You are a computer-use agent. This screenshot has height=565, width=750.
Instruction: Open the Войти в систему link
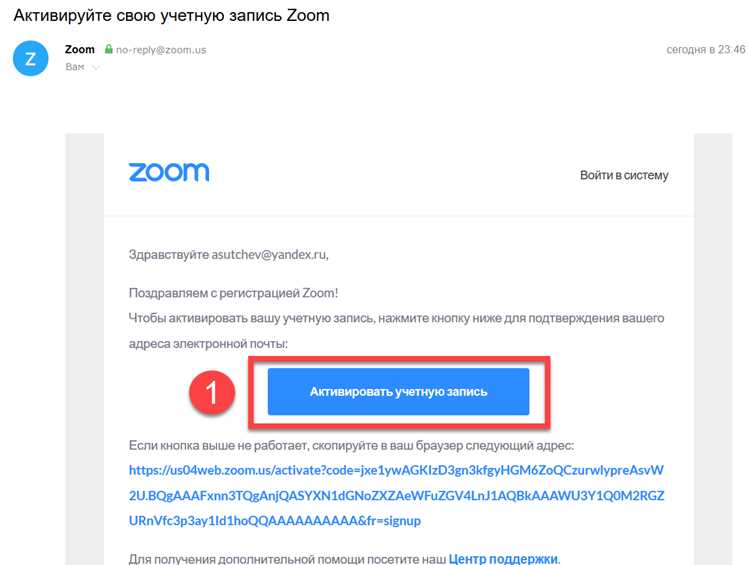(x=624, y=175)
